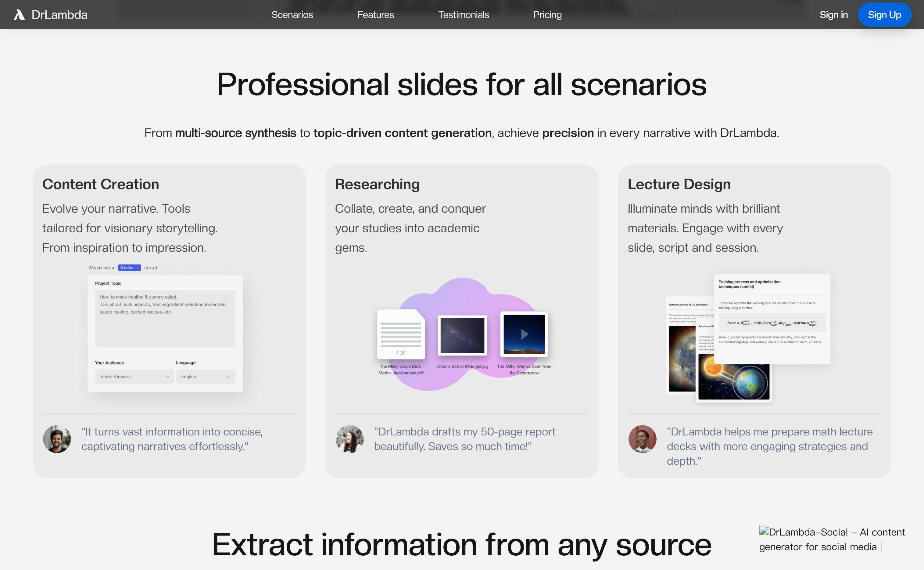The image size is (924, 570).
Task: Click the Lecture Design card heading
Action: (x=679, y=184)
